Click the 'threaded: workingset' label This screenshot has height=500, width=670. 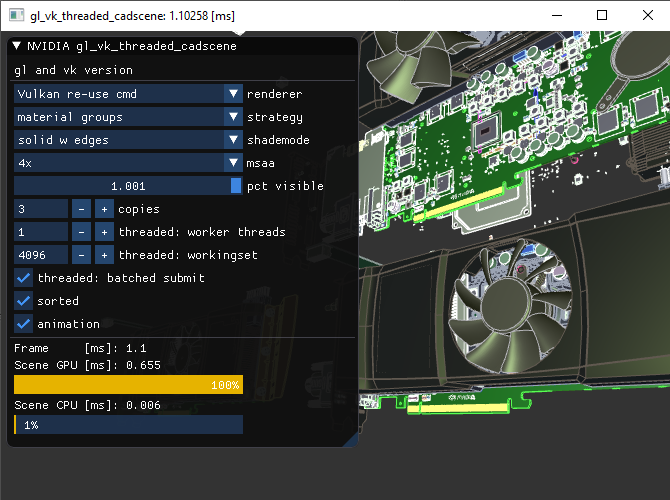188,255
